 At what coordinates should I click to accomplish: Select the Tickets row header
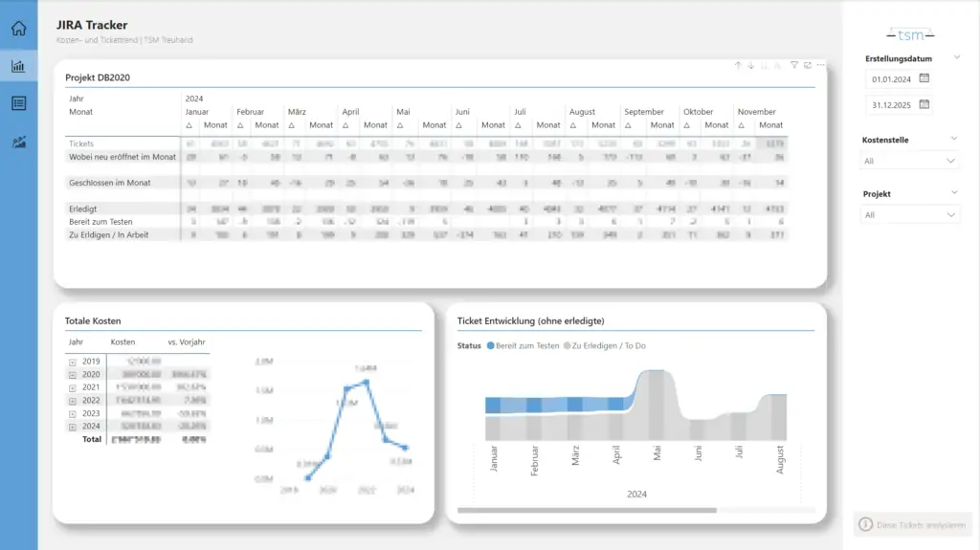click(x=81, y=143)
